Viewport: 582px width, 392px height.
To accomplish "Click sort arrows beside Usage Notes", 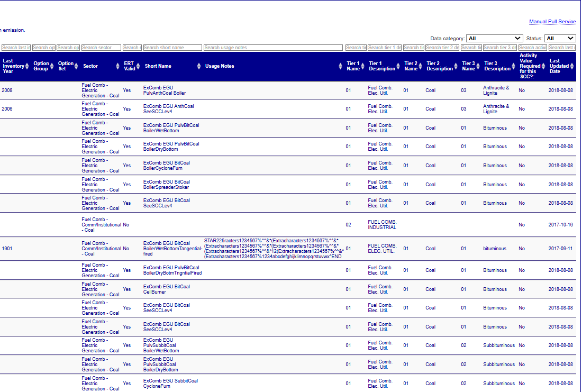I will (341, 66).
